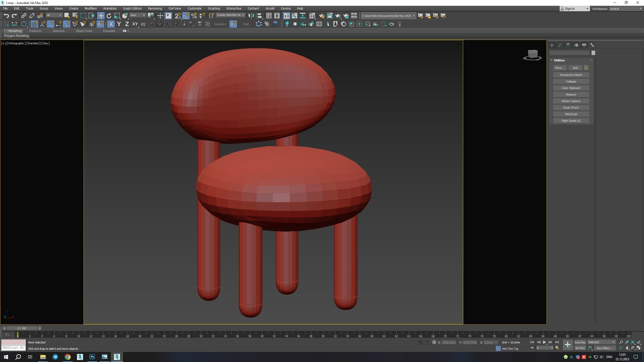Activate the Select Object tool
Viewport: 644px width, 362px height.
coord(67,16)
